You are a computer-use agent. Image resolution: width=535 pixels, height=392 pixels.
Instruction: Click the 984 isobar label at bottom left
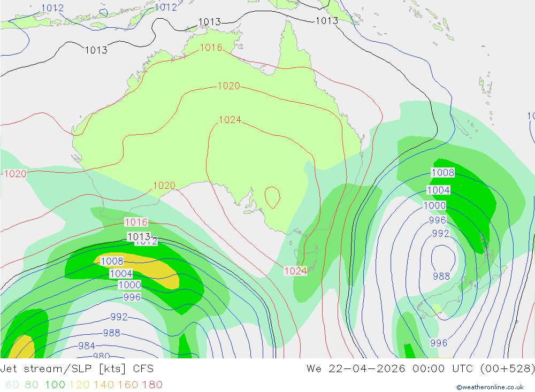[87, 346]
